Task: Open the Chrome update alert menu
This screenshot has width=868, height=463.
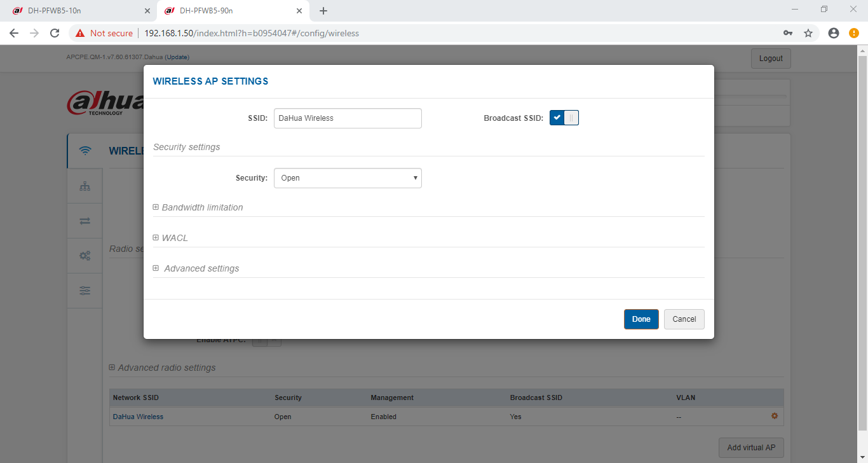Action: click(854, 33)
